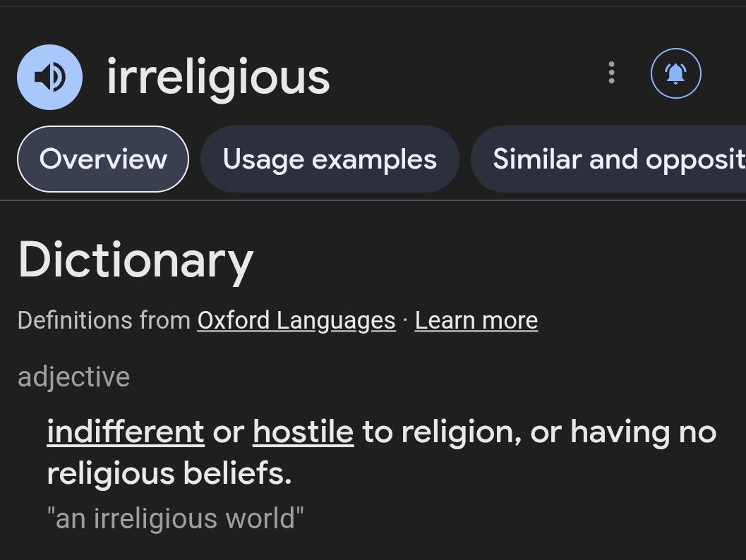The width and height of the screenshot is (746, 560).
Task: Click the Learn more link
Action: click(476, 320)
